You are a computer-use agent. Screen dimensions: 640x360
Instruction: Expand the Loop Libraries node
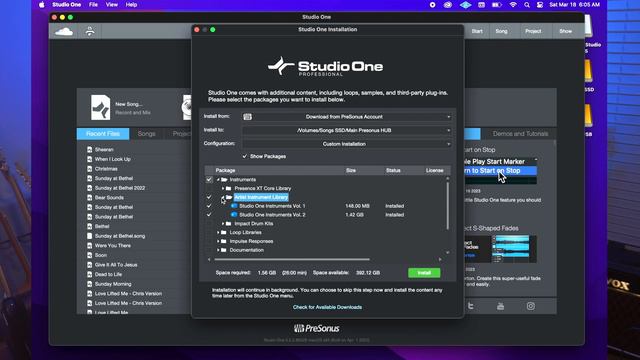[x=218, y=233]
